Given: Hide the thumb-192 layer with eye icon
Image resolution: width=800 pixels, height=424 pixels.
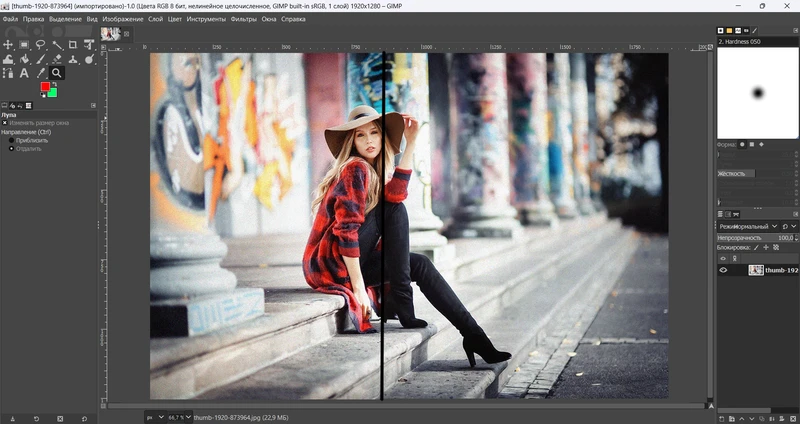Looking at the screenshot, I should coord(723,270).
